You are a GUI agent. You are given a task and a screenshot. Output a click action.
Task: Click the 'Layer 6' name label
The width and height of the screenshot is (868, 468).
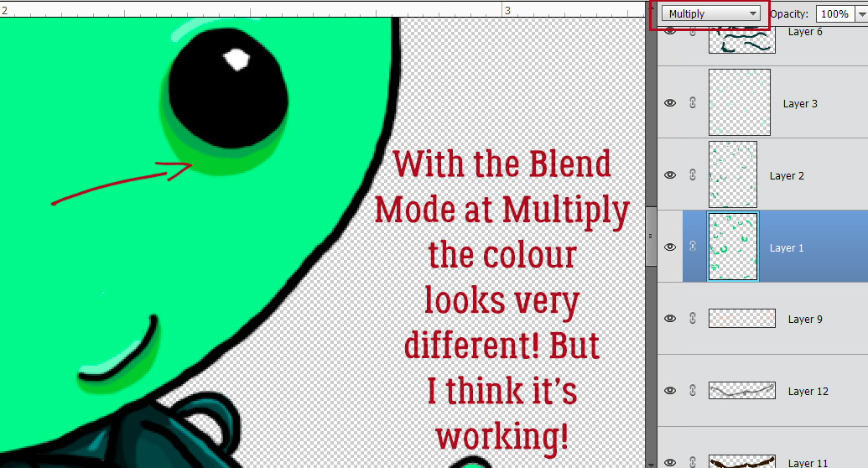pos(805,32)
